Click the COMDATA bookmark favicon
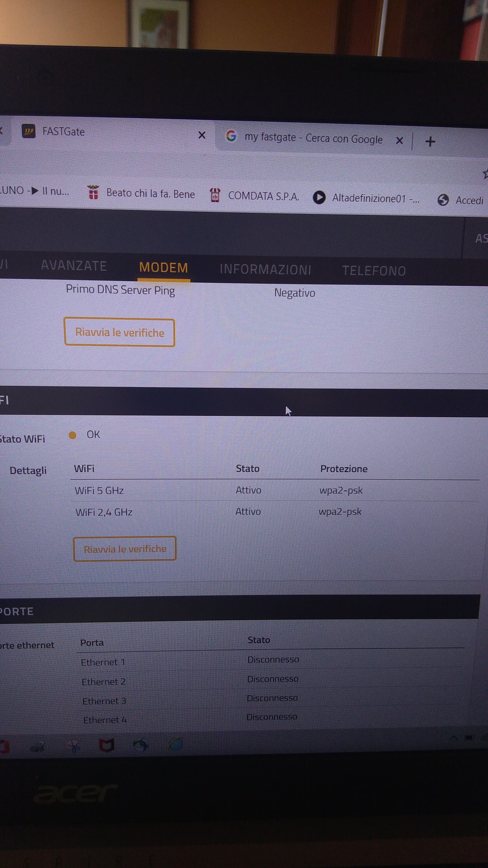This screenshot has height=868, width=488. point(215,195)
